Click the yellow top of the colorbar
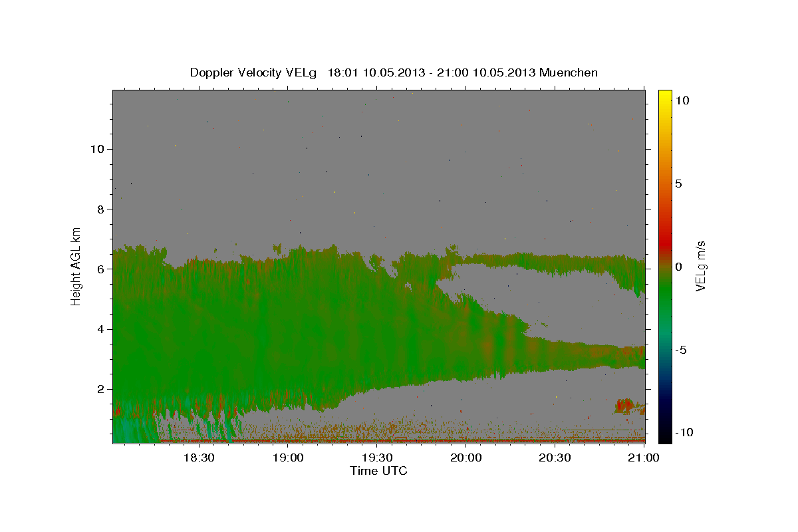Viewport: 798px width, 532px height. click(x=664, y=96)
